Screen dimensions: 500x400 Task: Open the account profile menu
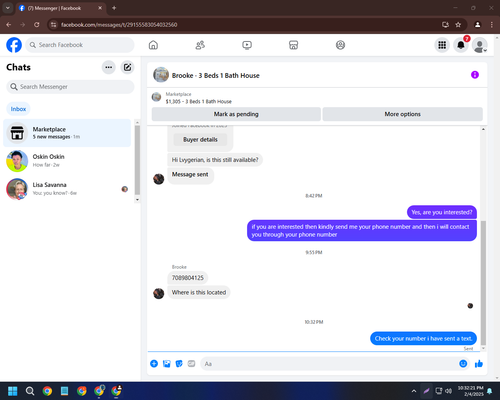pos(480,45)
